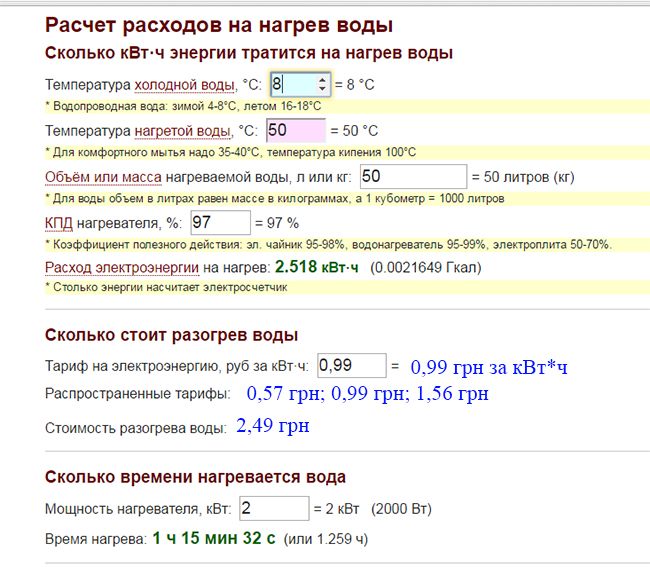
Task: Select the water volume or mass input
Action: coord(413,177)
